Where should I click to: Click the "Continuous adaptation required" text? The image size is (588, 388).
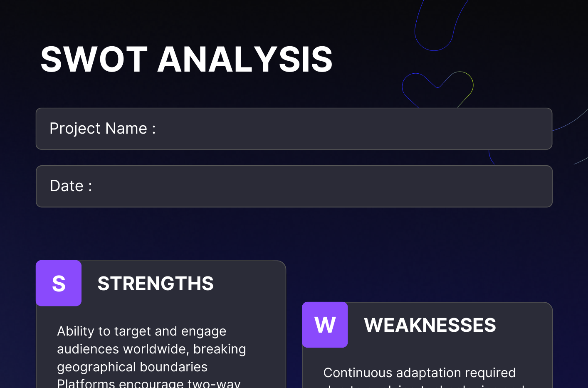coord(419,373)
